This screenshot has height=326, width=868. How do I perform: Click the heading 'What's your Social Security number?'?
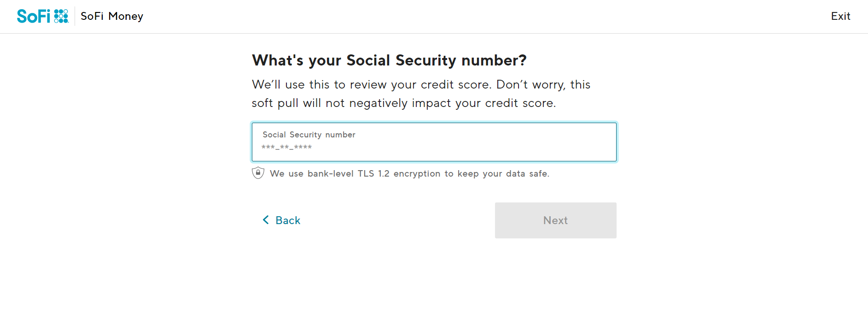[389, 60]
